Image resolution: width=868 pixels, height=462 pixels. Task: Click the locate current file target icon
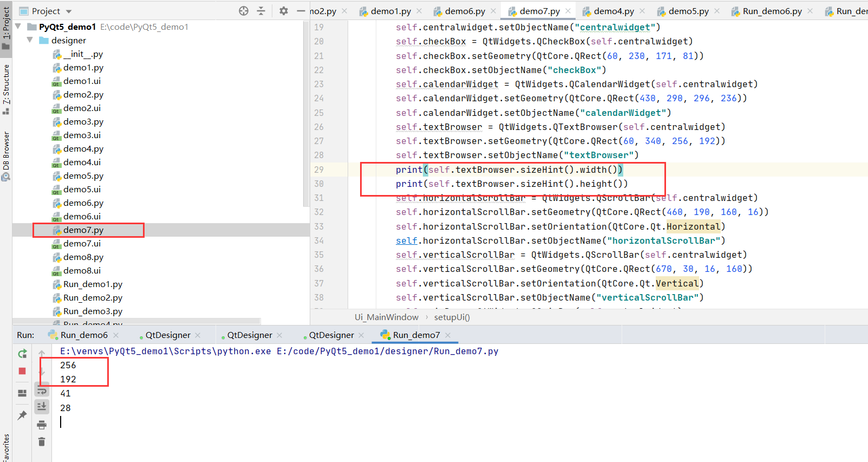pyautogui.click(x=244, y=11)
